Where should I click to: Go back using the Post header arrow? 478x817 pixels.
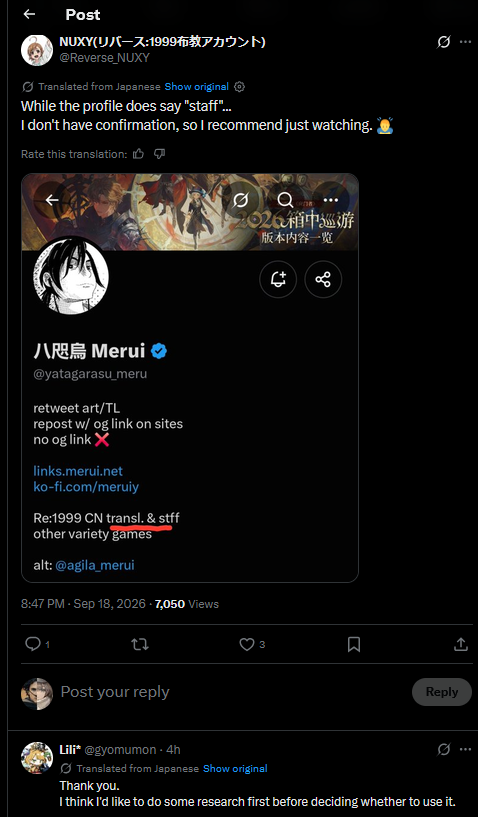point(29,14)
